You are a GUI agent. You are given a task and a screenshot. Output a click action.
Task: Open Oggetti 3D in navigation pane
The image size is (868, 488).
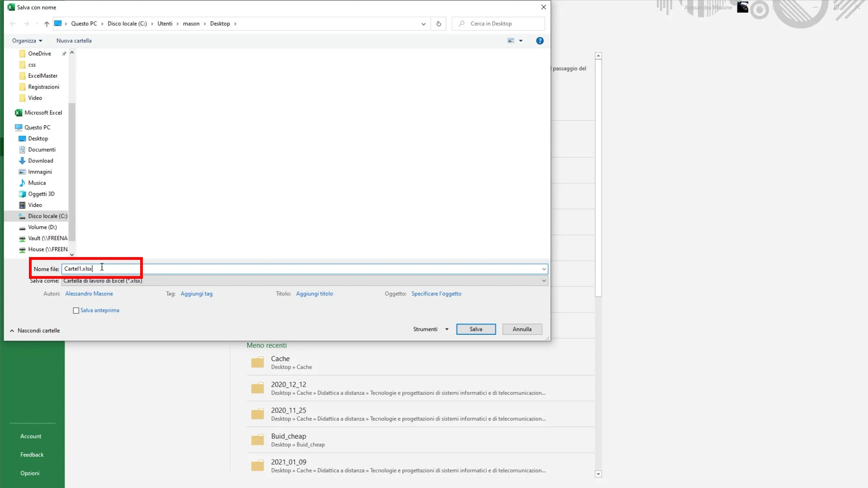41,194
